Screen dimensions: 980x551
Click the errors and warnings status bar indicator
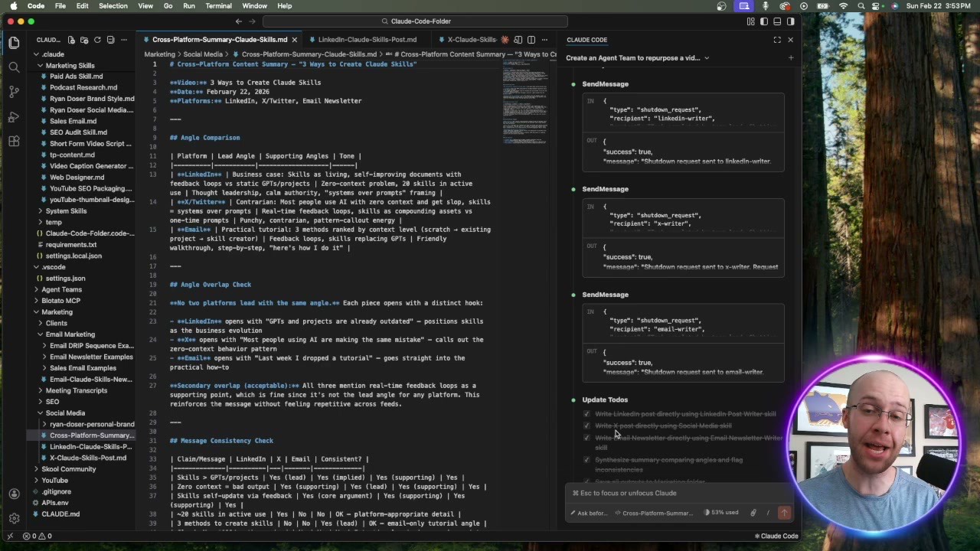pos(38,536)
